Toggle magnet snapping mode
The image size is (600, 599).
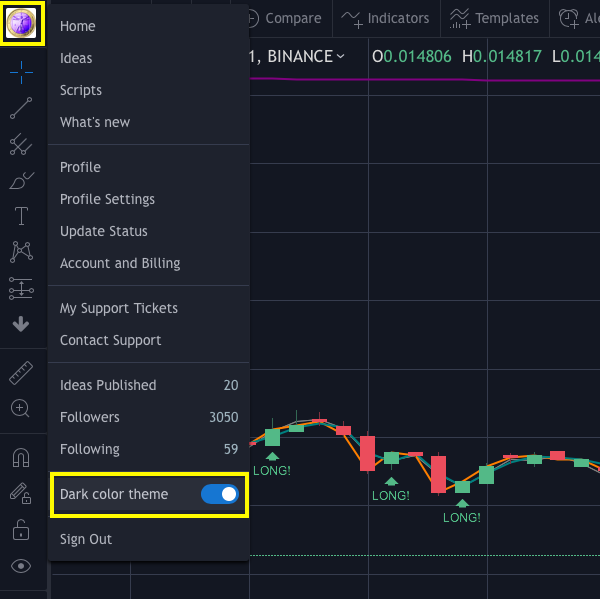point(21,457)
